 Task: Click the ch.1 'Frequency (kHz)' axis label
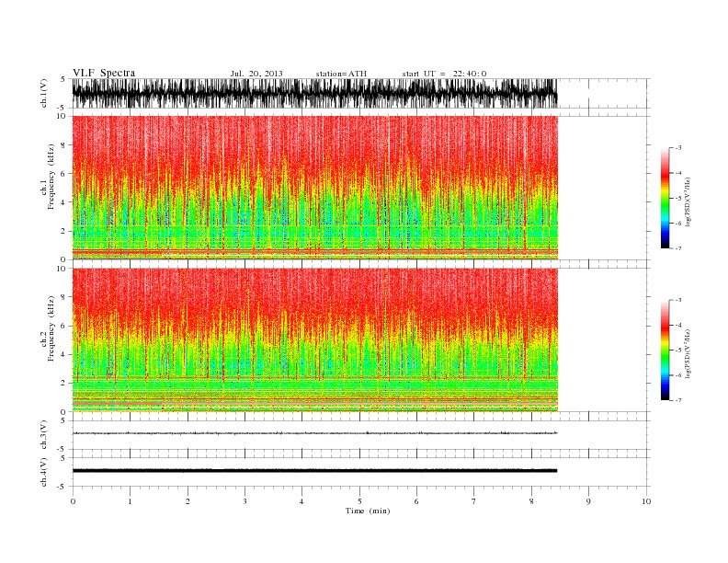tap(51, 177)
